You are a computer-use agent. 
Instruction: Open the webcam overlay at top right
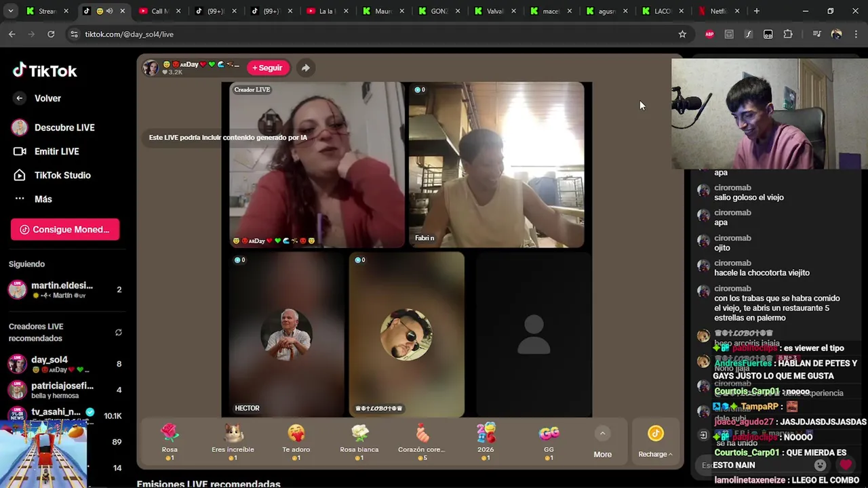click(x=769, y=113)
